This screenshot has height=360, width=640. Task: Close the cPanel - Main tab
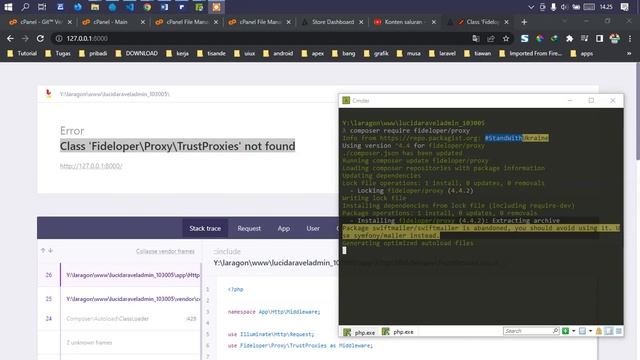pyautogui.click(x=142, y=22)
